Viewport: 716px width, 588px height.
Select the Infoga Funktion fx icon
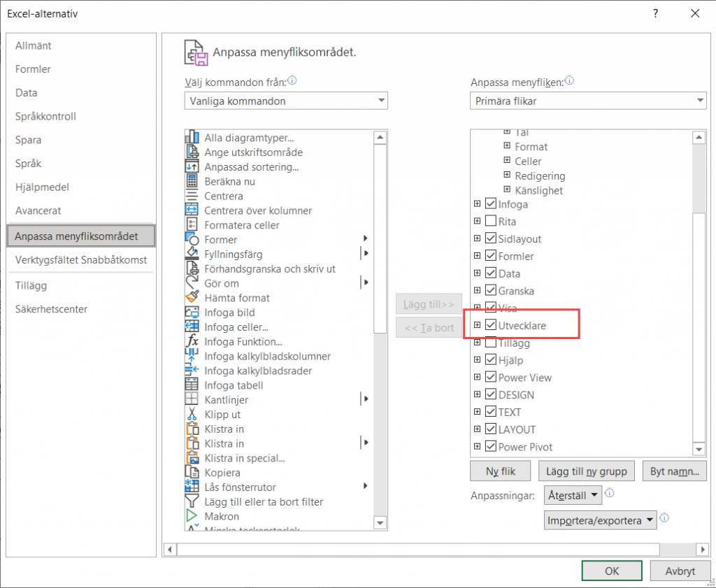(192, 342)
